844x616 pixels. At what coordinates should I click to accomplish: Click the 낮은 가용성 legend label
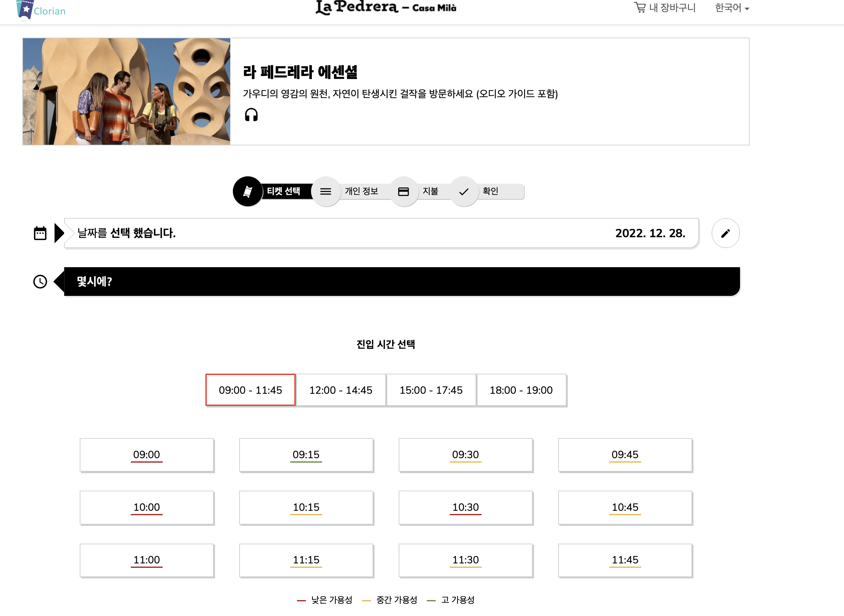[331, 600]
